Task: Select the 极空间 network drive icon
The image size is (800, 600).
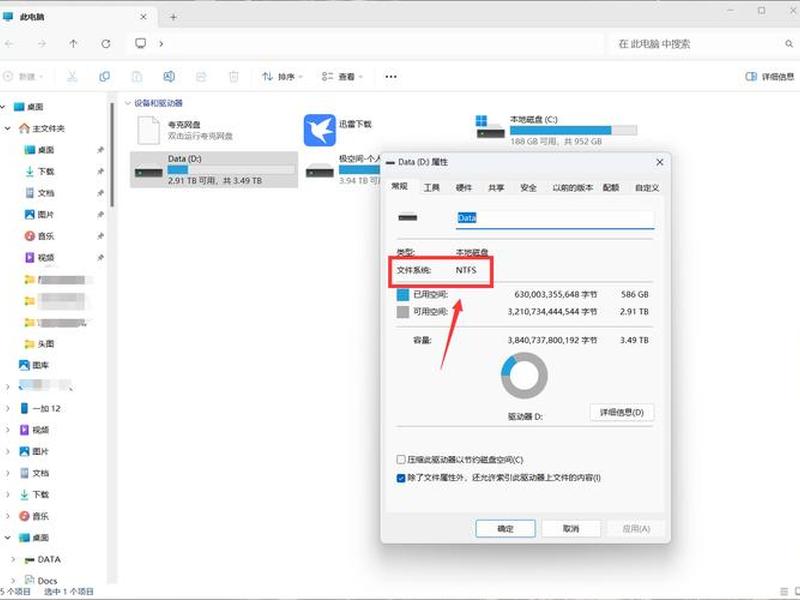Action: 320,171
